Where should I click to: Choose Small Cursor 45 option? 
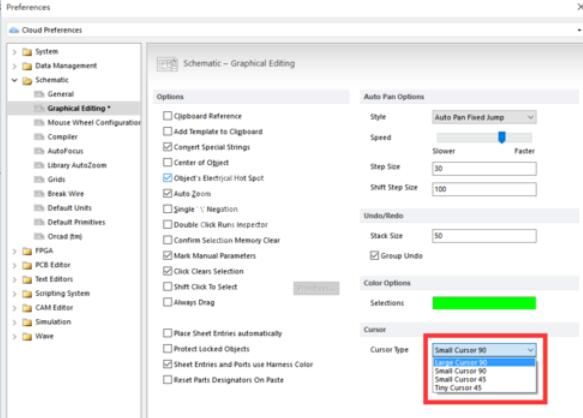484,379
